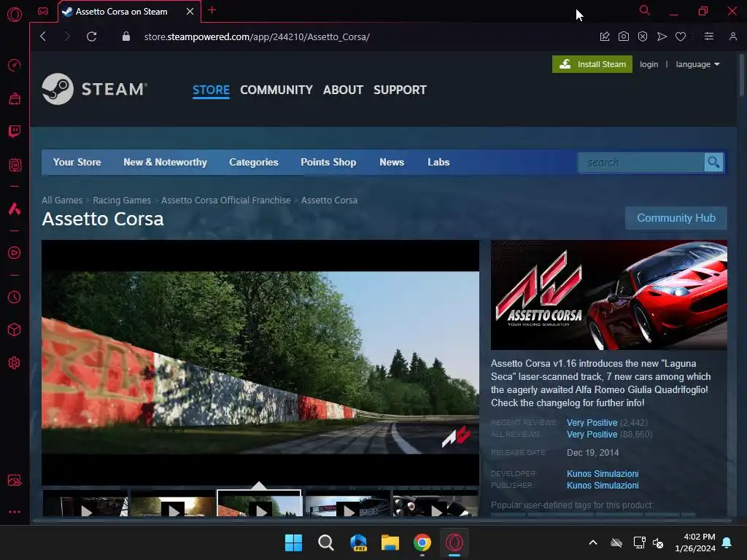Open My Flow send icon
Image resolution: width=747 pixels, height=560 pixels.
(x=662, y=36)
